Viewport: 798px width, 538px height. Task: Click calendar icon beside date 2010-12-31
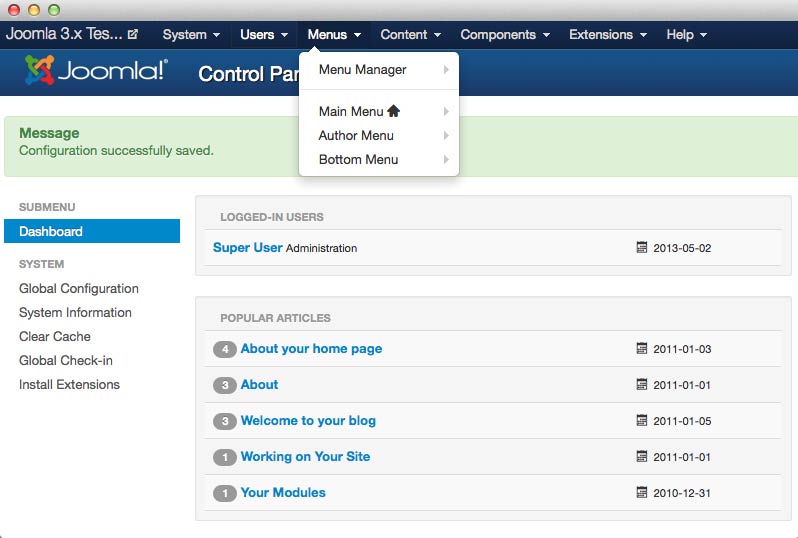(642, 493)
